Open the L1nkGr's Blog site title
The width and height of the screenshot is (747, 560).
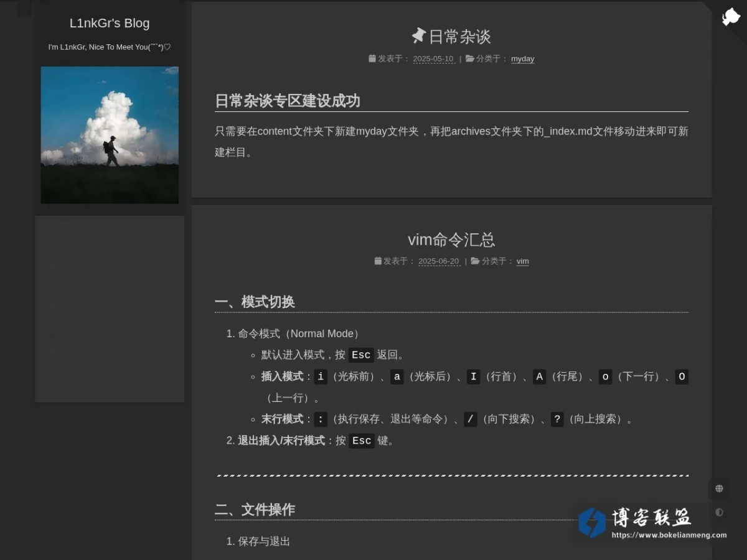tap(110, 23)
